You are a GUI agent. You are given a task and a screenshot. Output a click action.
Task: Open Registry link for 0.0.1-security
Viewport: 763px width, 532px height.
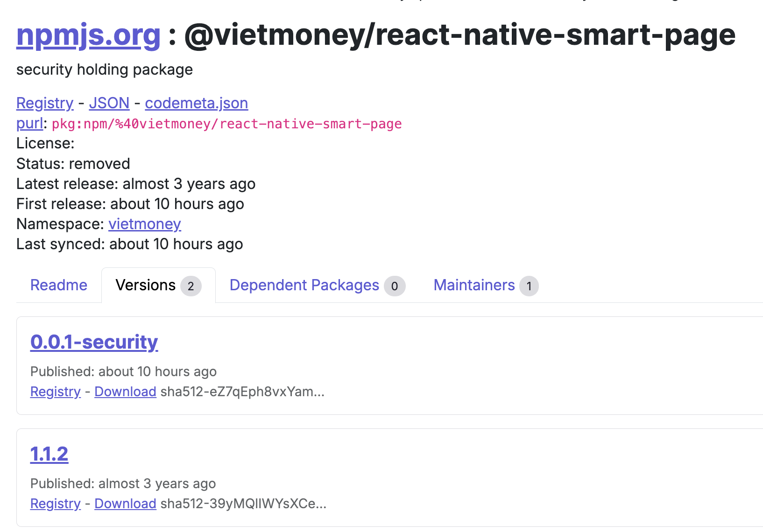click(x=56, y=392)
